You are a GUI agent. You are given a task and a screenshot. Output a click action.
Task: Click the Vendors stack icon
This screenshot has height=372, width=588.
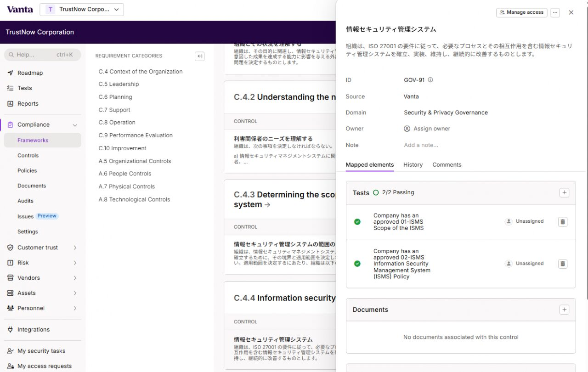11,278
